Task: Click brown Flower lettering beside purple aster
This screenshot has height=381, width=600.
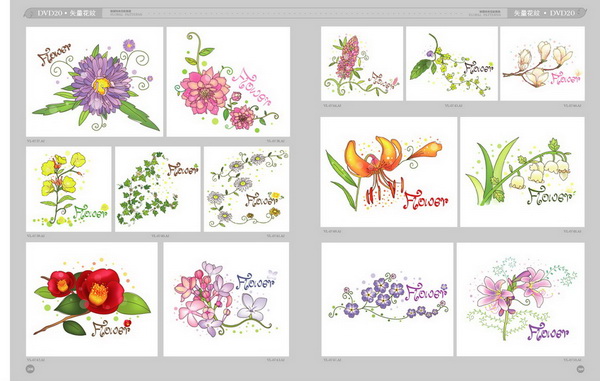Action: [x=54, y=55]
